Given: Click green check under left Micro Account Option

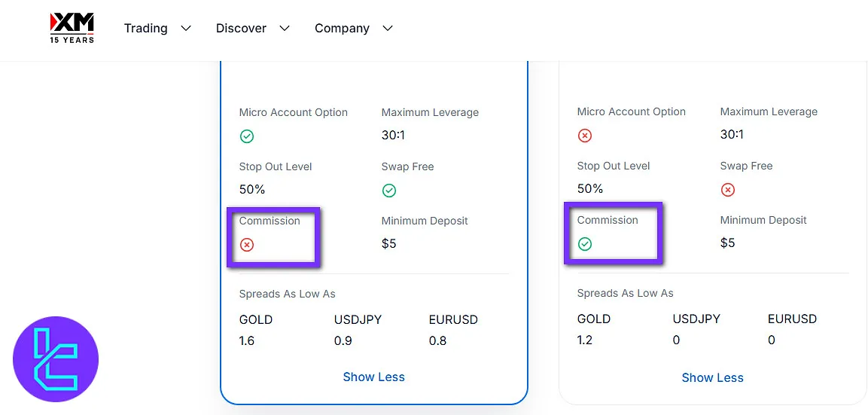Looking at the screenshot, I should [x=247, y=136].
